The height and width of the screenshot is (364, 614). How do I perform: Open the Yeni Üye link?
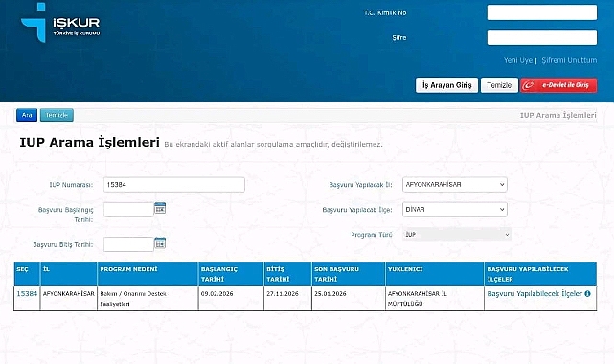point(517,60)
